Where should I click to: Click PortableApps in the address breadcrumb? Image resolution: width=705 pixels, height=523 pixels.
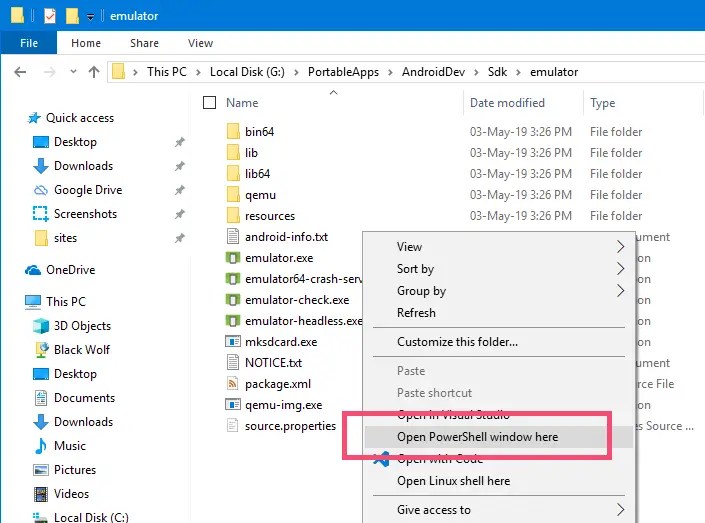[343, 72]
